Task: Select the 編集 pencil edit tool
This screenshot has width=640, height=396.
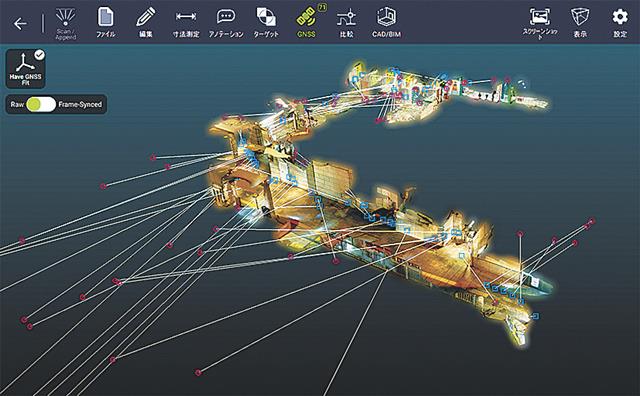Action: (146, 22)
